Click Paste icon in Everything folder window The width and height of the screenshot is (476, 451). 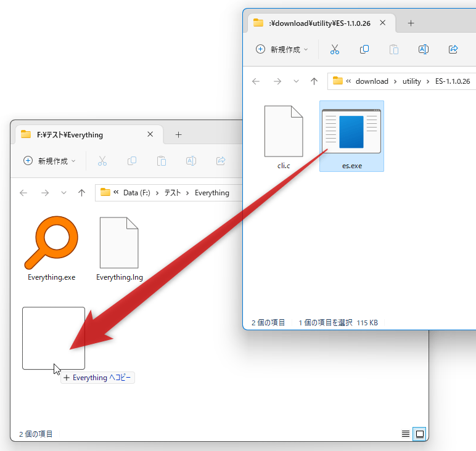coord(161,161)
